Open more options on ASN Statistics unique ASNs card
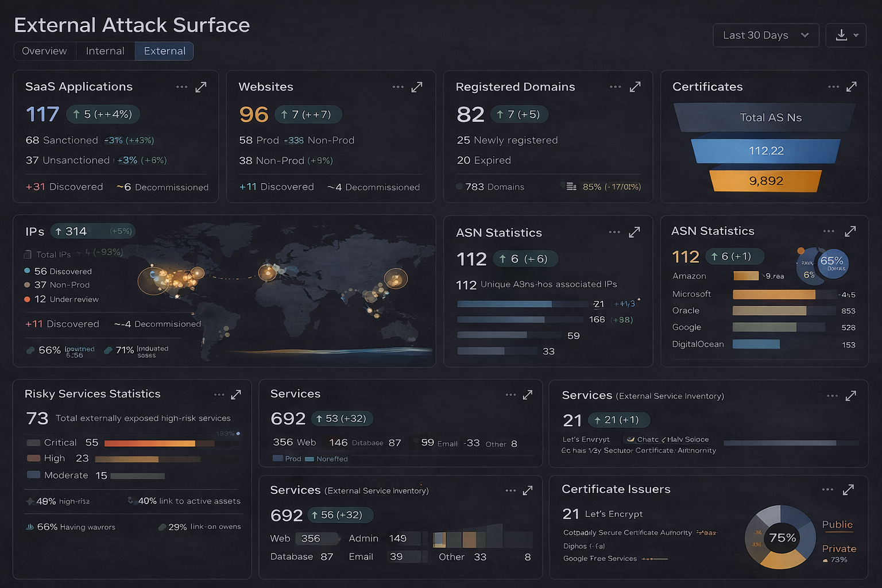Viewport: 882px width, 588px height. point(614,233)
